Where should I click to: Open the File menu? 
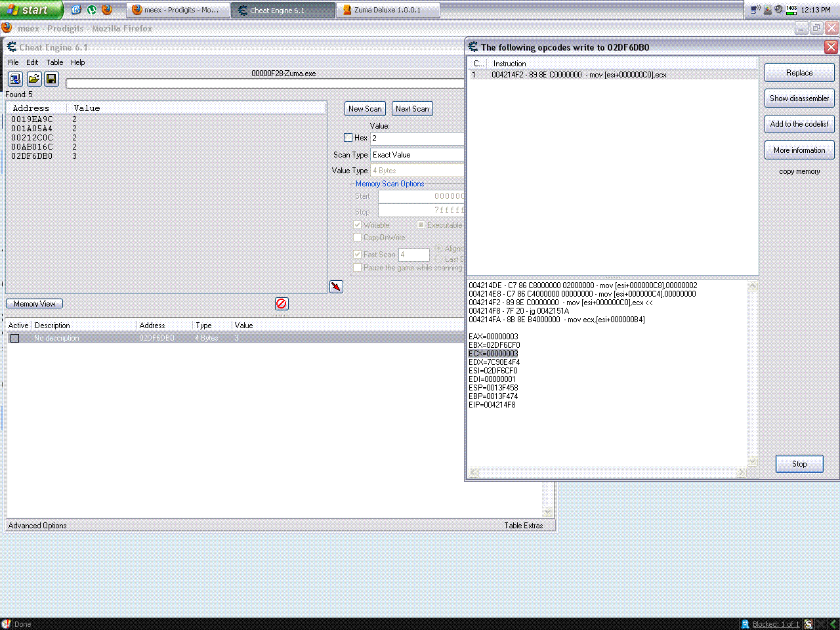(x=13, y=62)
